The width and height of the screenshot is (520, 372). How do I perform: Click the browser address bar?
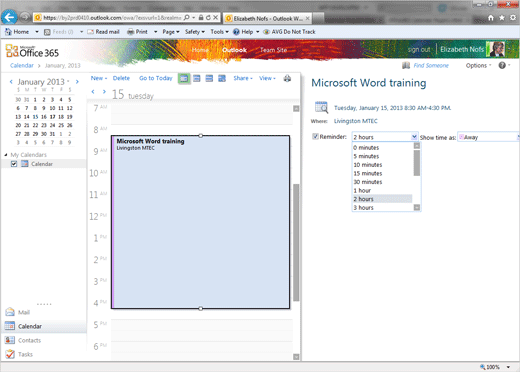tap(112, 18)
